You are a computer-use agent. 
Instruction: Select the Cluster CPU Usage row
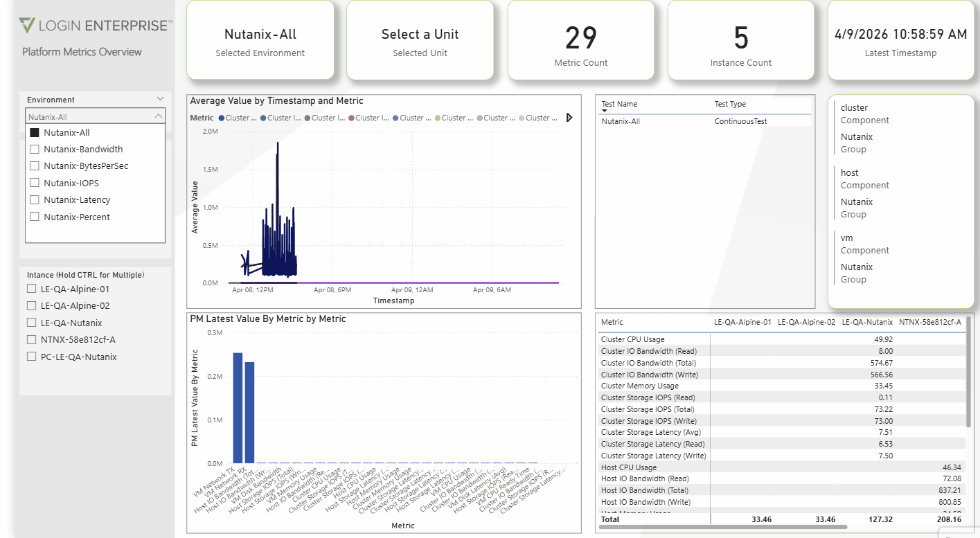[782, 339]
